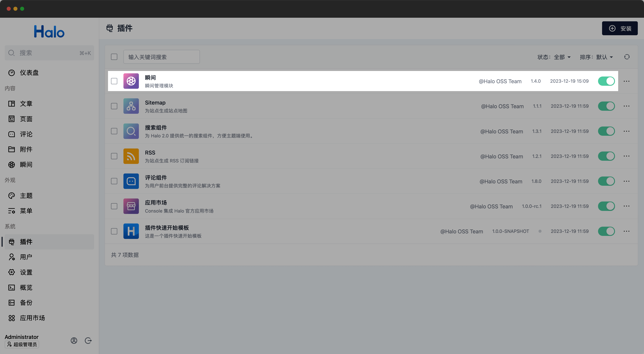The width and height of the screenshot is (644, 354).
Task: Click the Halo logo
Action: [49, 32]
